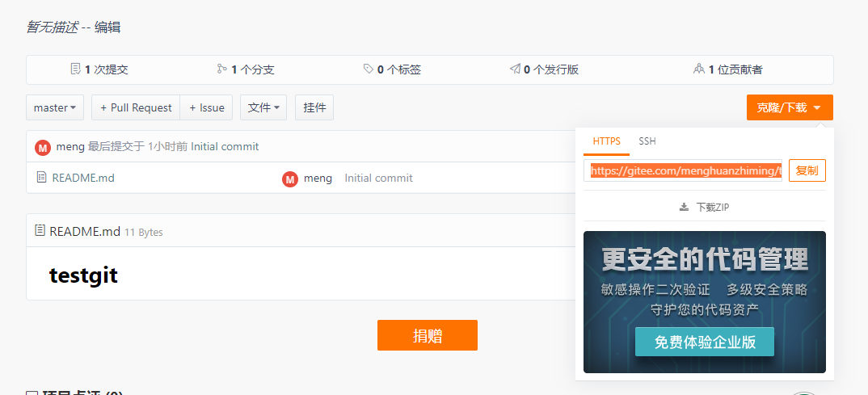
Task: Click the + Issue button
Action: pyautogui.click(x=206, y=107)
